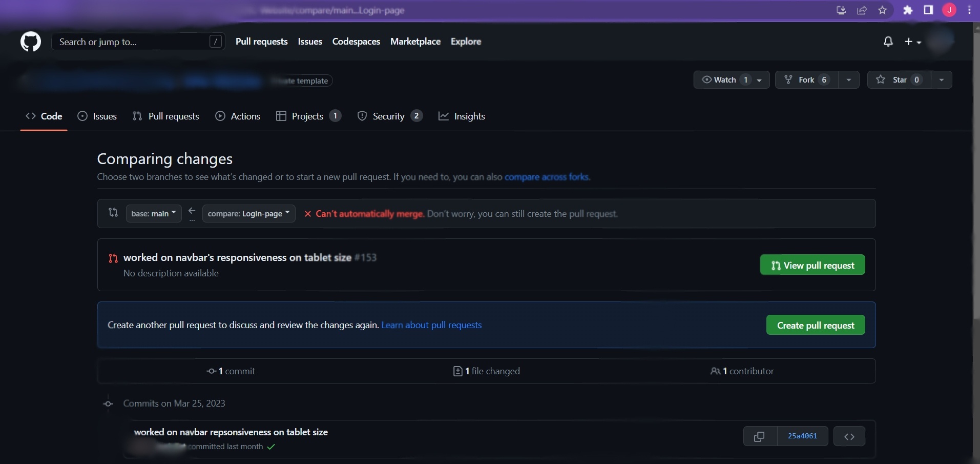Open the notifications bell
The image size is (980, 464).
pos(888,42)
